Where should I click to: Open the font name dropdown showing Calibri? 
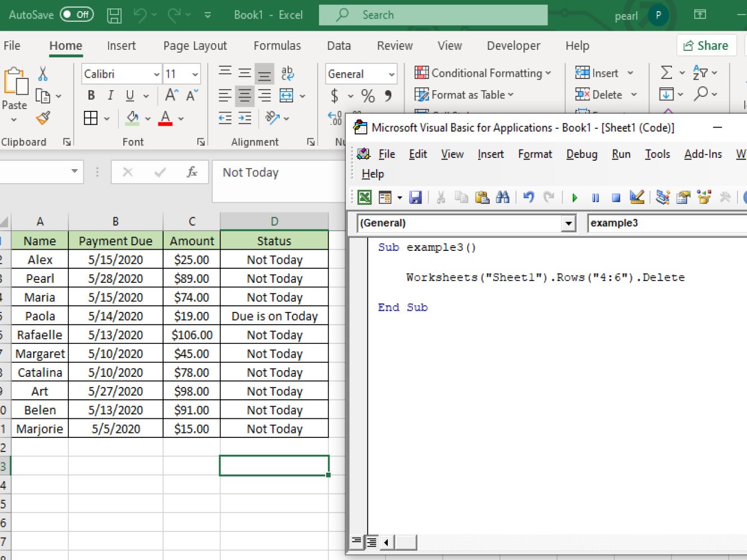pyautogui.click(x=157, y=73)
